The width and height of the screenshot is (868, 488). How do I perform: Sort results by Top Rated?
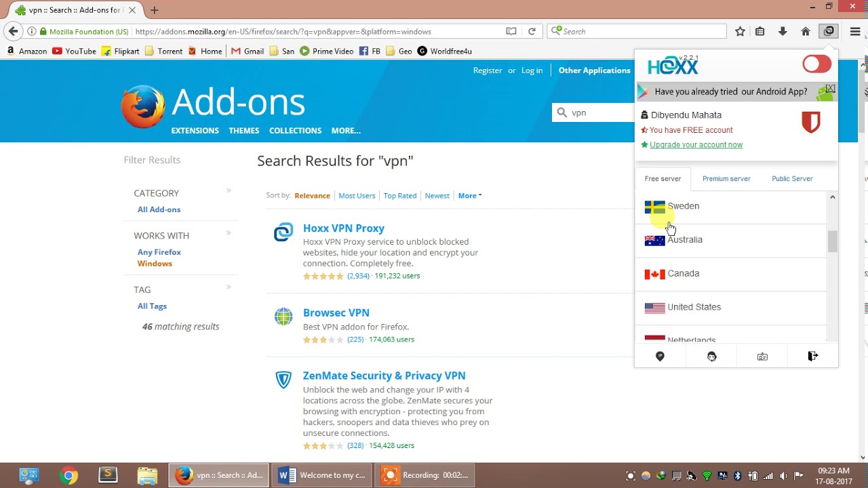pos(400,196)
